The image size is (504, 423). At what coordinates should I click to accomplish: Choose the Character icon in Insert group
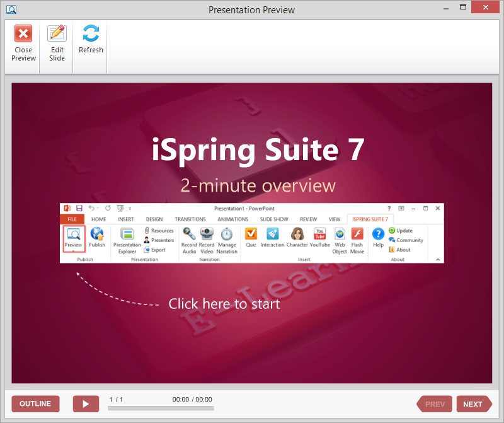(x=297, y=235)
